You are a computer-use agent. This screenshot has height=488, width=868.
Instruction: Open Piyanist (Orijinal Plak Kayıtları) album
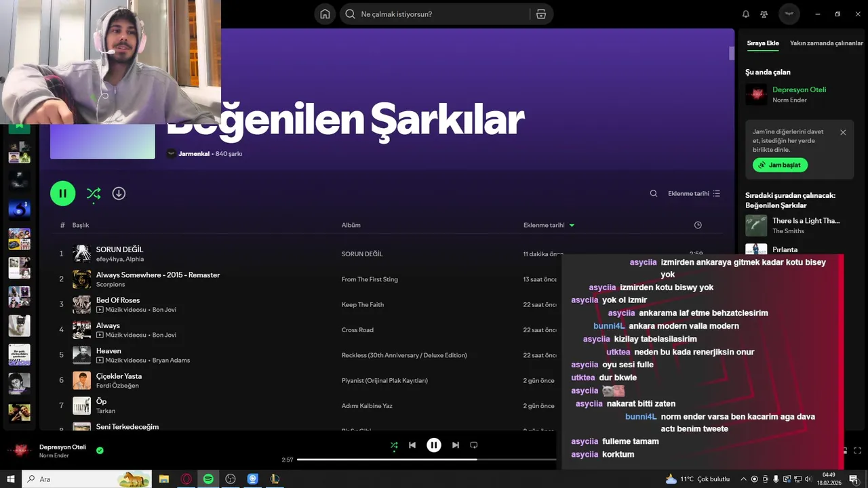(384, 381)
